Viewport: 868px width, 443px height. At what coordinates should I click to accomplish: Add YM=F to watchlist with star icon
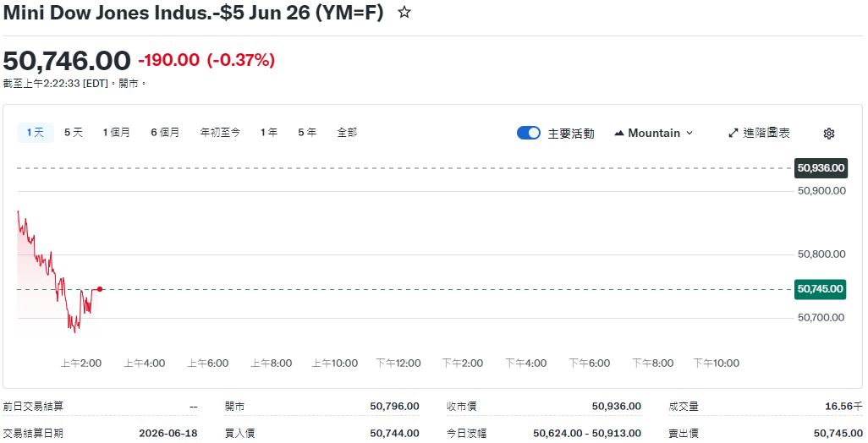coord(404,12)
